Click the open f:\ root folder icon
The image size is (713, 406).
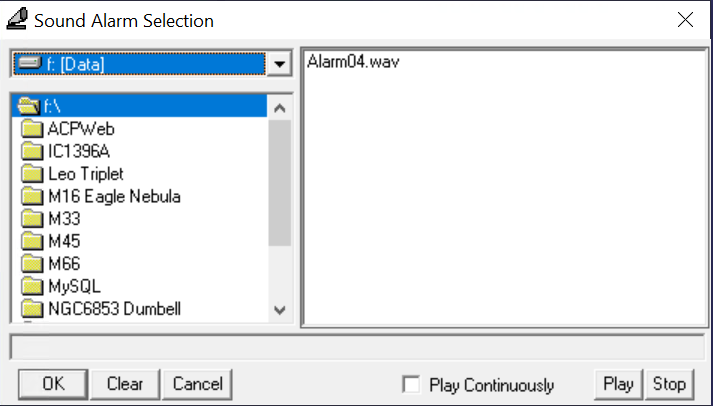pyautogui.click(x=28, y=106)
